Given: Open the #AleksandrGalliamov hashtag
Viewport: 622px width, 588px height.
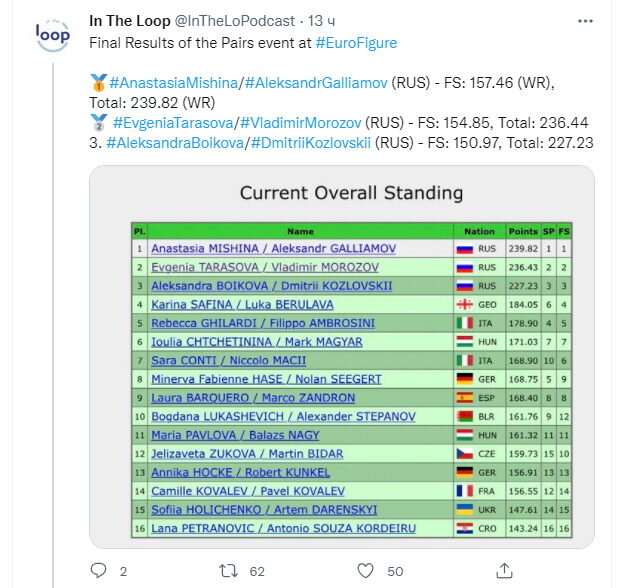Looking at the screenshot, I should tap(316, 83).
